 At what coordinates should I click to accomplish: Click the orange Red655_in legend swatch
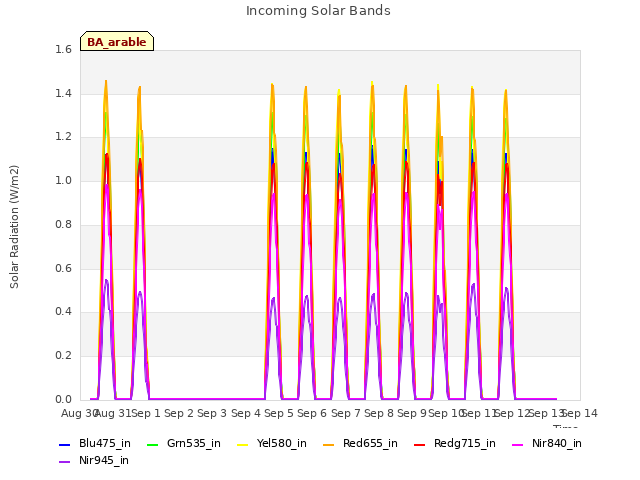(328, 444)
